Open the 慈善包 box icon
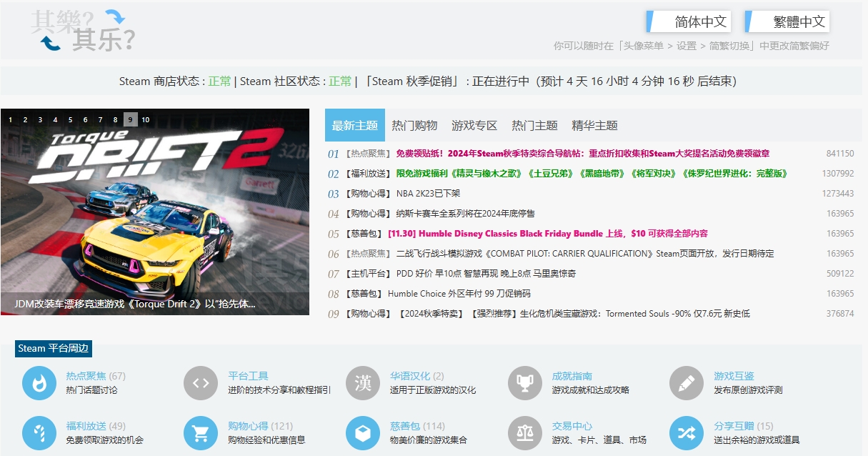Screen dimensions: 868x456 363,433
